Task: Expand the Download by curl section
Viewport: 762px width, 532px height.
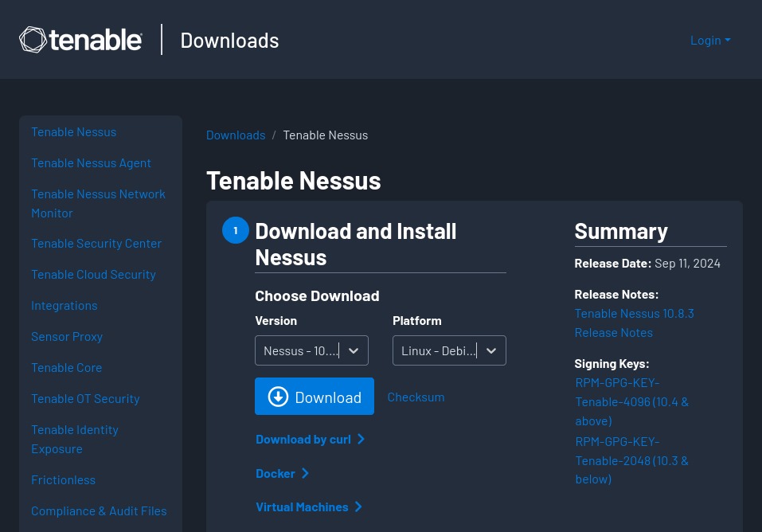Action: tap(303, 440)
